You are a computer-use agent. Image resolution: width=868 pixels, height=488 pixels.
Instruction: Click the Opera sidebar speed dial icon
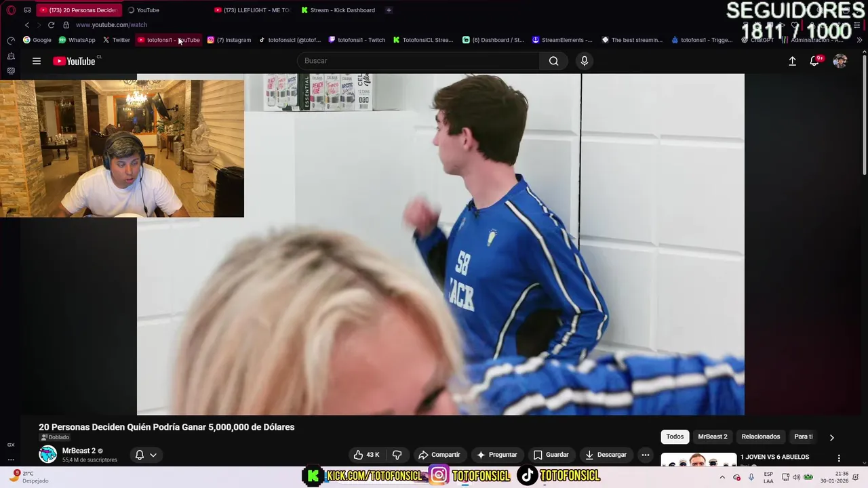[x=11, y=41]
